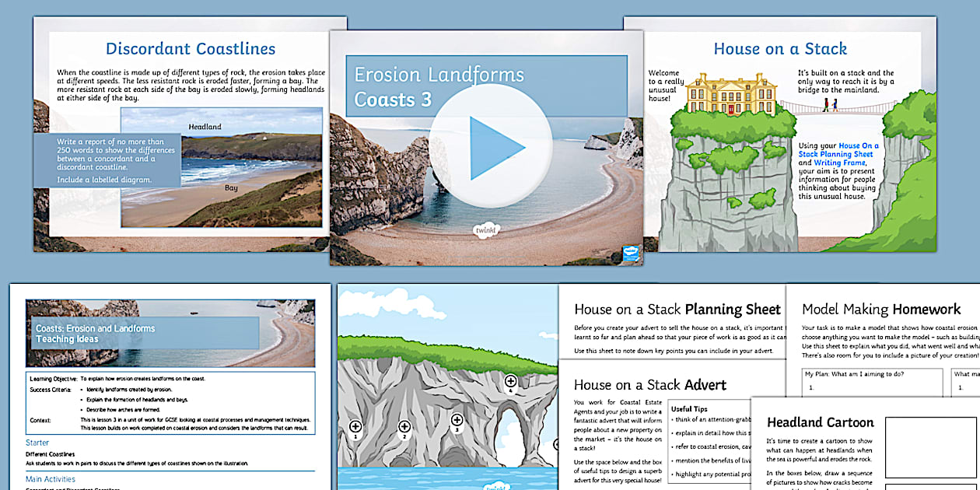Select numbered hotspot 1 on the cliff illustration
Viewport: 980px width, 490px height.
(x=355, y=427)
